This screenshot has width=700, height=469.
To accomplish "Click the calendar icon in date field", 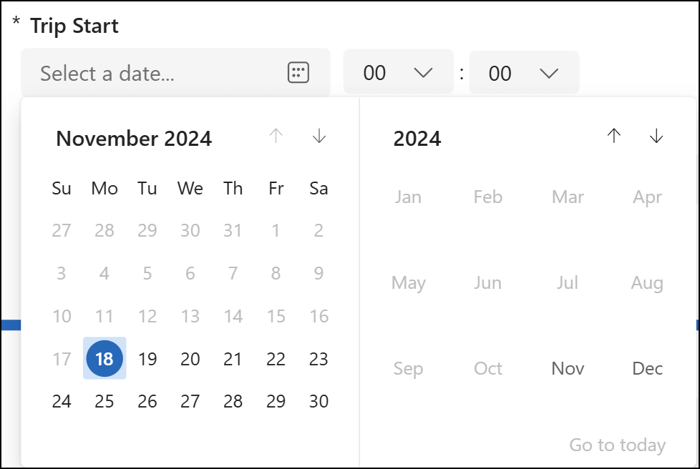I will (298, 73).
